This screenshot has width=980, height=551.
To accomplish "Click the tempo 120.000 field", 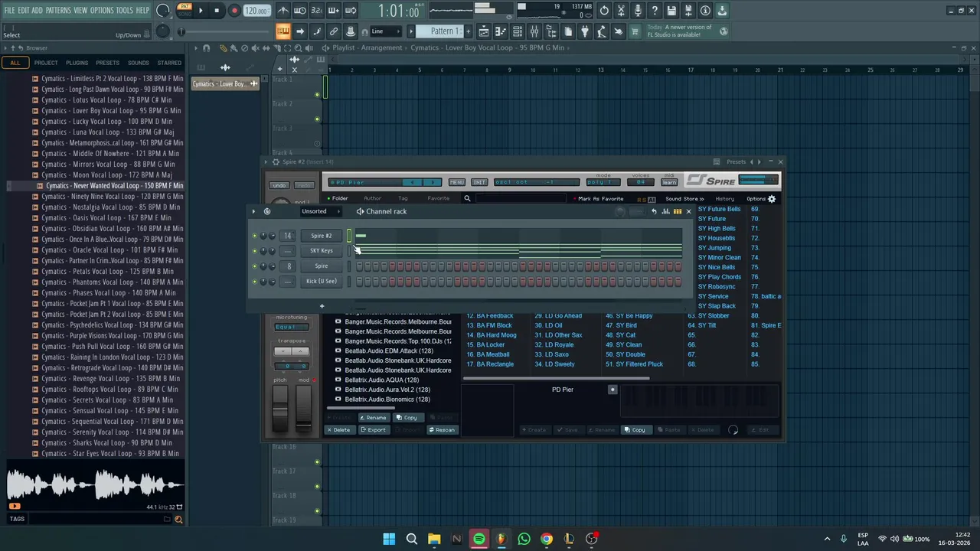I will (257, 11).
